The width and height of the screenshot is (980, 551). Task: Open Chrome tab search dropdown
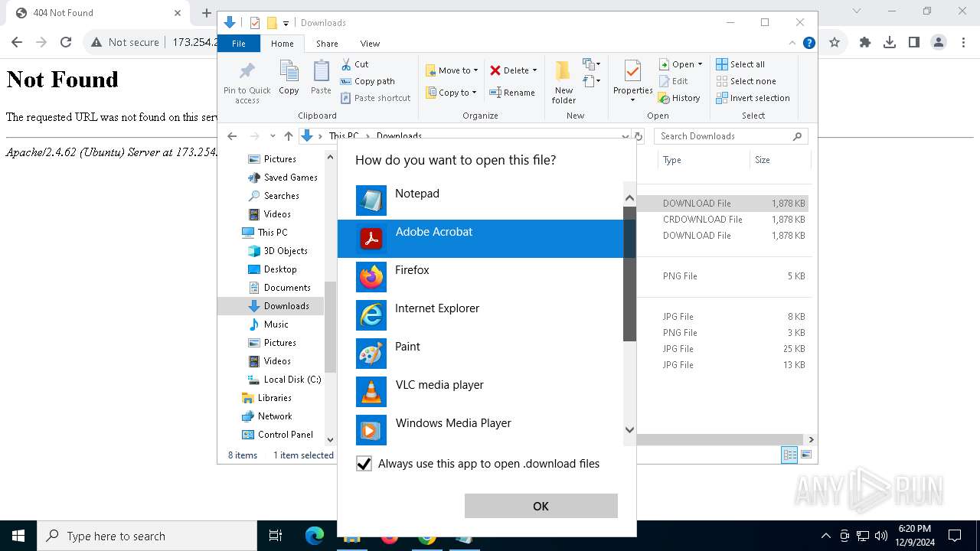857,11
